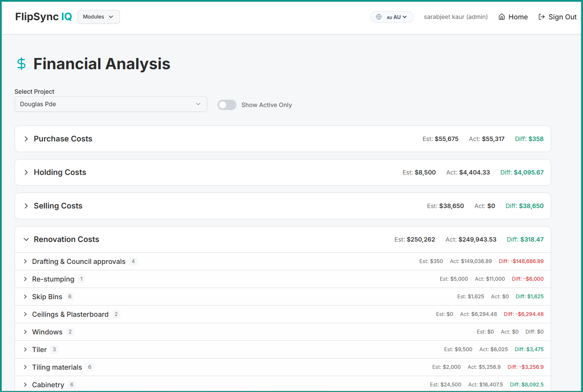The height and width of the screenshot is (392, 583).
Task: Enable the Show Active Only toggle
Action: point(227,104)
